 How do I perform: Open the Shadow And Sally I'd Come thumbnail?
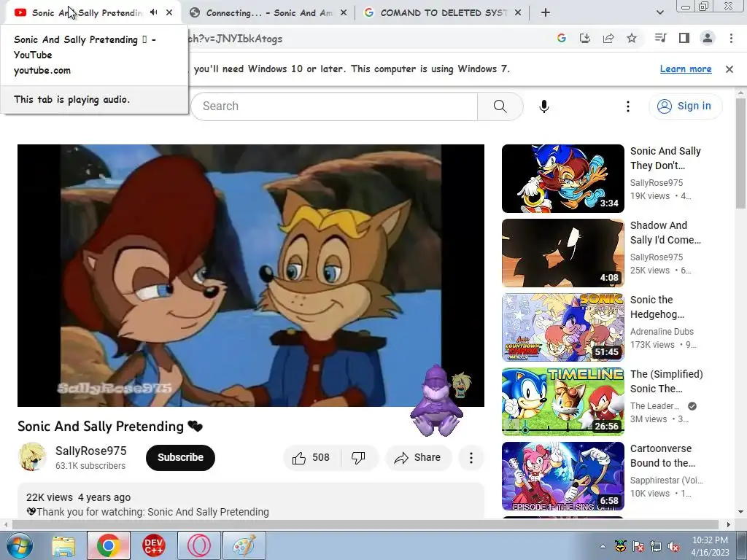point(562,253)
